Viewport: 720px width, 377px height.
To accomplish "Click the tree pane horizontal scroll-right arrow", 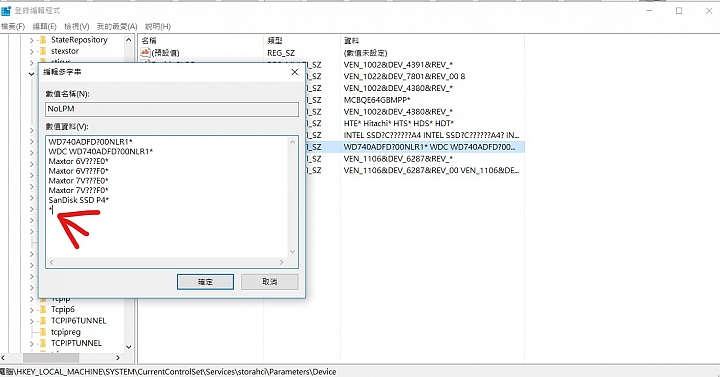I will [x=118, y=358].
